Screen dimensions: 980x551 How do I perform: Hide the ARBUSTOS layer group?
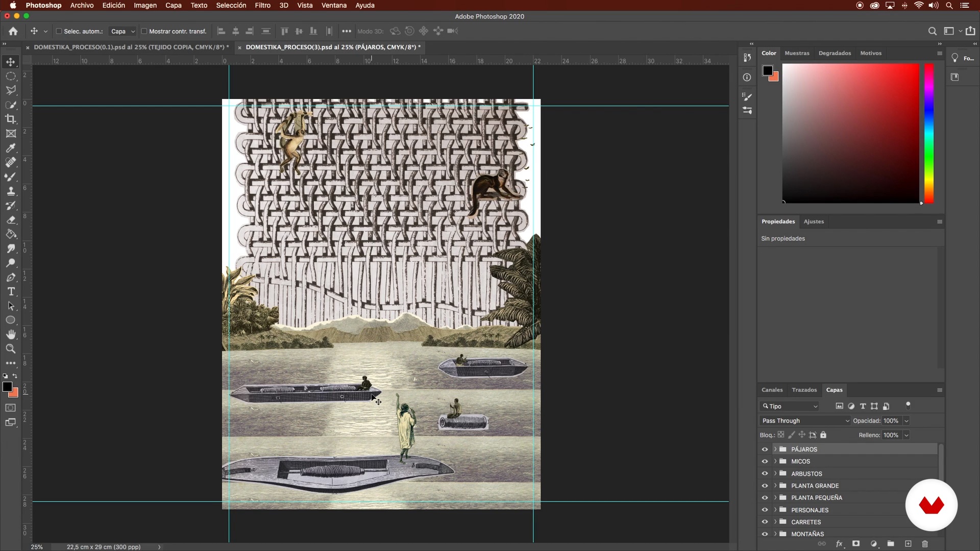click(765, 473)
